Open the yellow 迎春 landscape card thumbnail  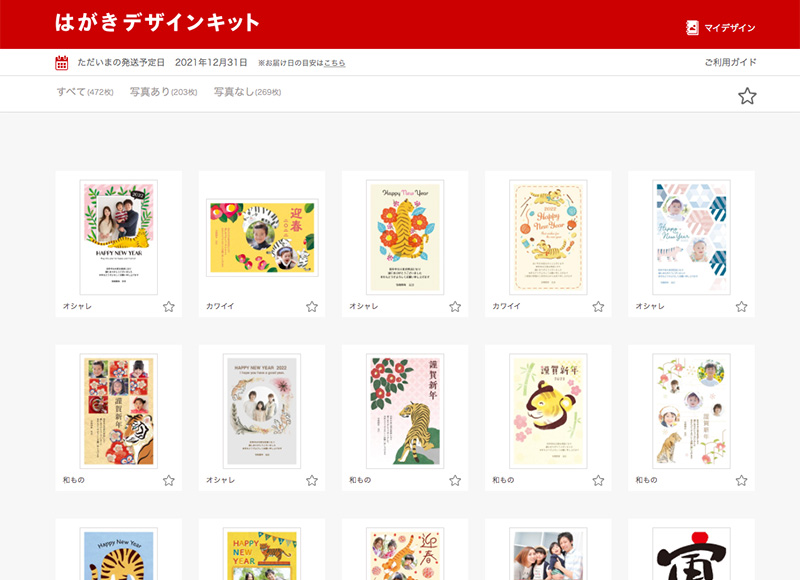click(x=262, y=238)
